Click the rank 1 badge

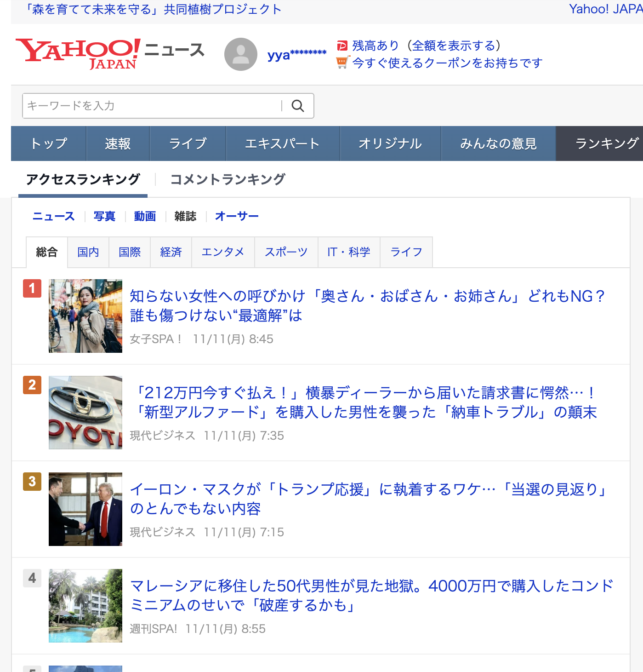click(x=32, y=288)
